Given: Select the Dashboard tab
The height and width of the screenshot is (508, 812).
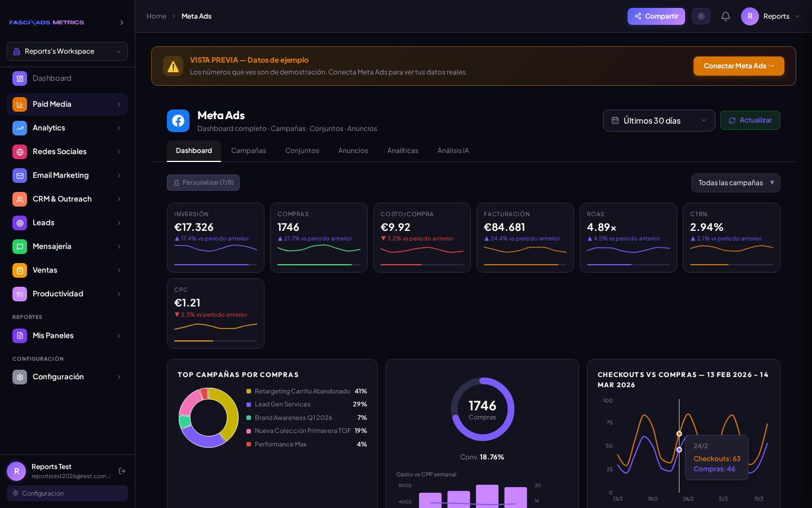Looking at the screenshot, I should click(194, 151).
